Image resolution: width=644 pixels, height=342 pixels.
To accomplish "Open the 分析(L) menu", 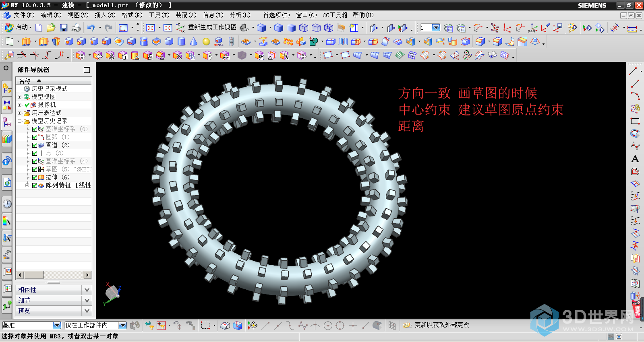I will point(240,15).
